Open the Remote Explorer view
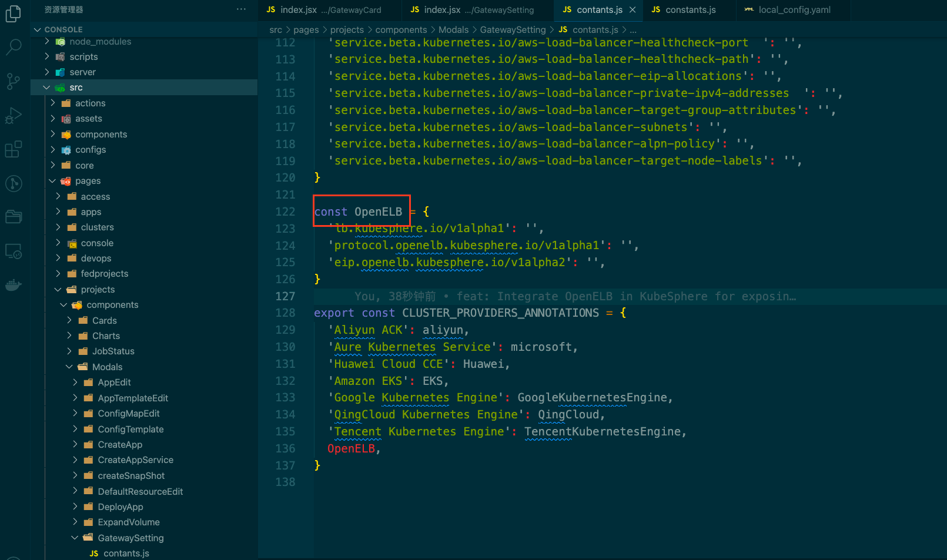The height and width of the screenshot is (560, 947). (13, 251)
